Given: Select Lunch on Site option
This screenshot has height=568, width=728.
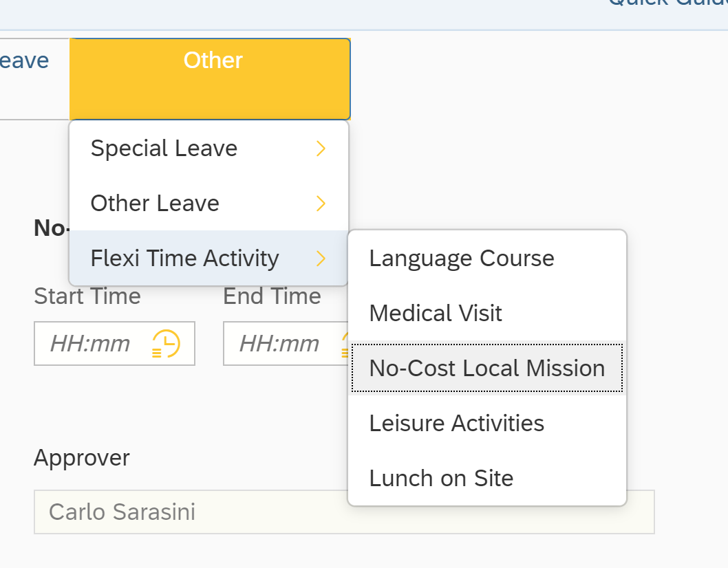Looking at the screenshot, I should click(441, 479).
